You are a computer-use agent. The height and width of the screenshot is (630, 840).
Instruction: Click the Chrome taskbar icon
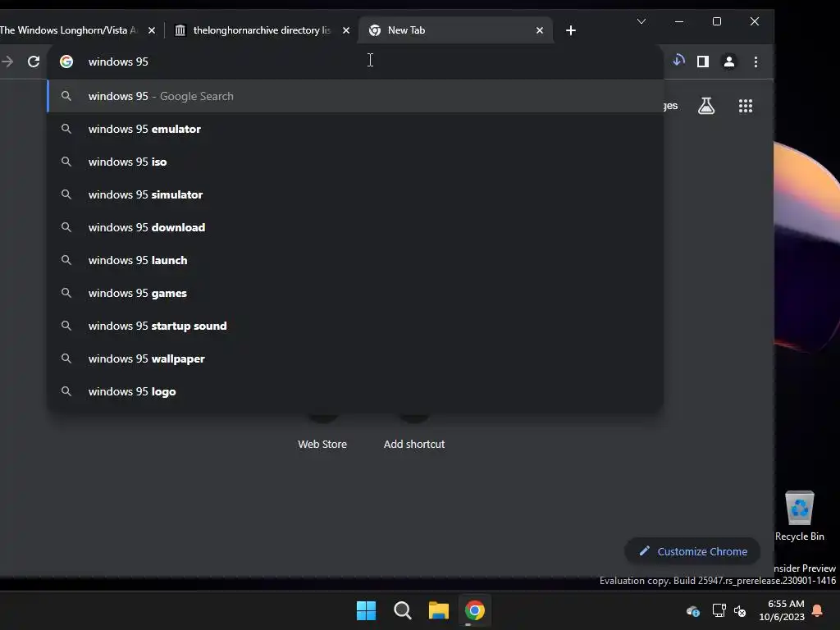point(475,610)
